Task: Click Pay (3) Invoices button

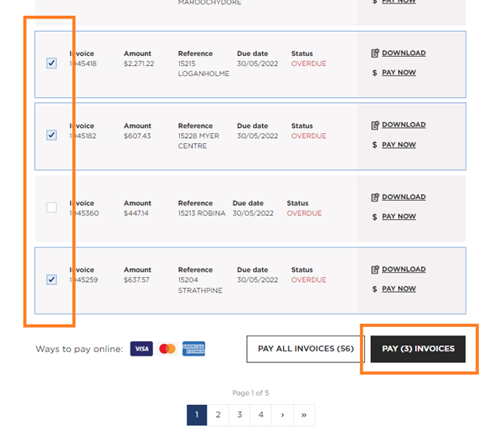Action: [418, 349]
